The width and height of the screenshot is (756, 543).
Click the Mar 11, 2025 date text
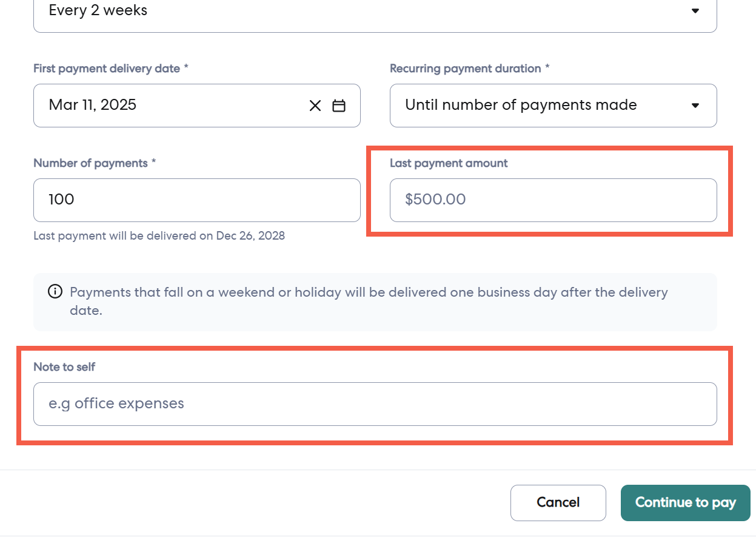click(x=93, y=105)
